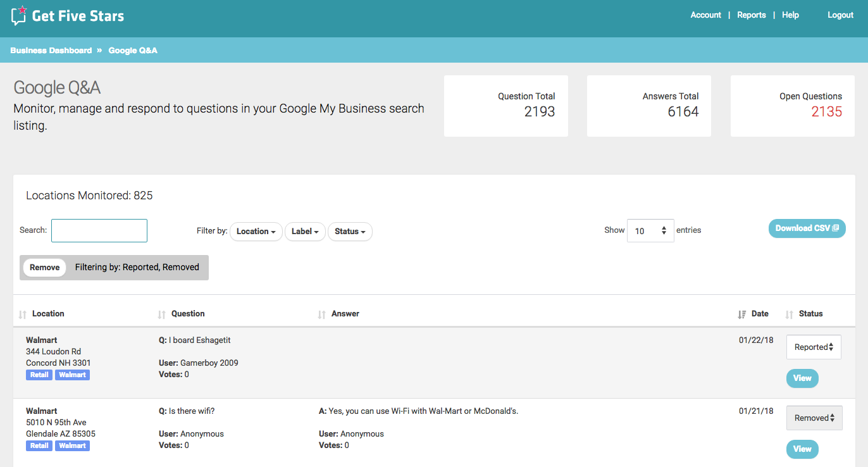Sort table by Question column

[188, 314]
